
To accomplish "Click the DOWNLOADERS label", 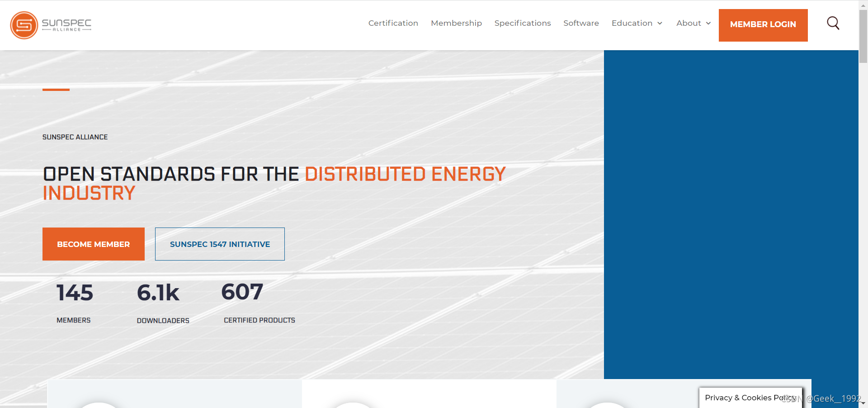I will (x=163, y=321).
